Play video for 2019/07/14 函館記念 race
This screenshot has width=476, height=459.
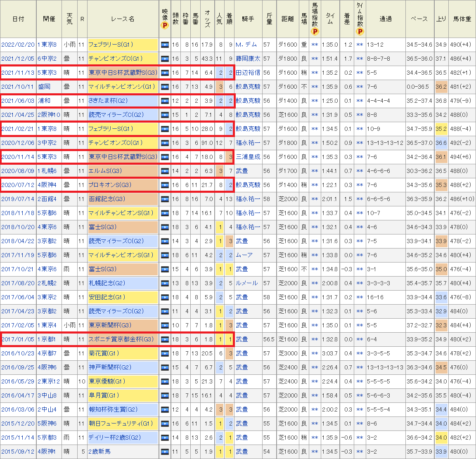click(165, 199)
